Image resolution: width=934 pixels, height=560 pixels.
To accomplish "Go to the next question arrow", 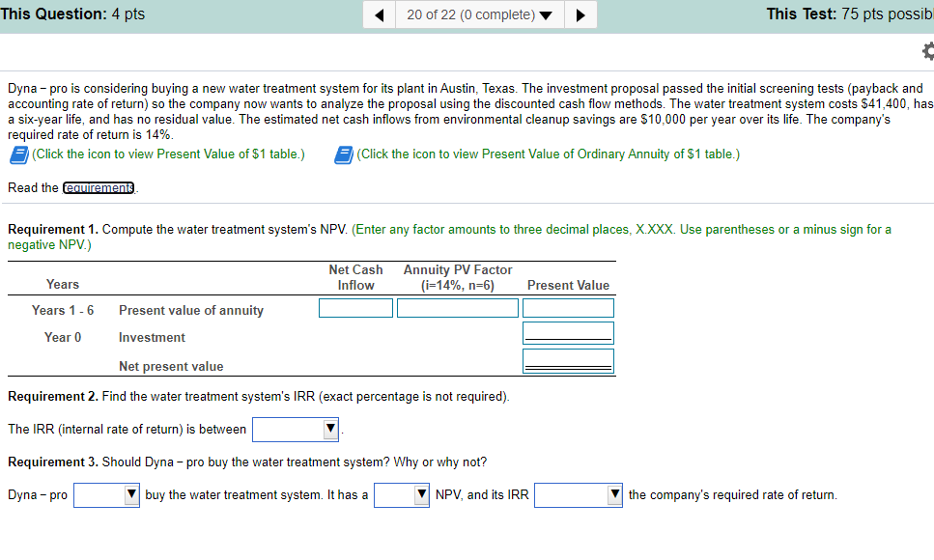I will [580, 14].
